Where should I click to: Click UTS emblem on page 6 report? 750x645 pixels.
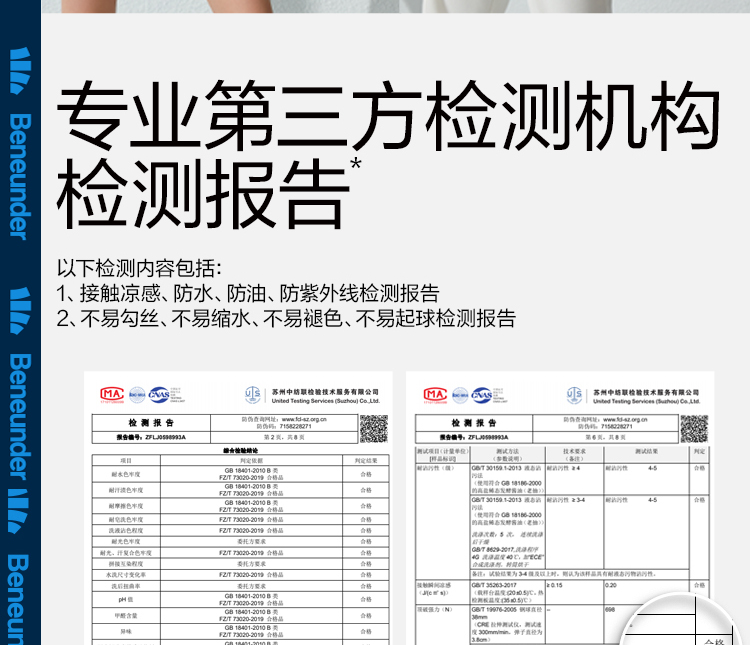pos(574,395)
